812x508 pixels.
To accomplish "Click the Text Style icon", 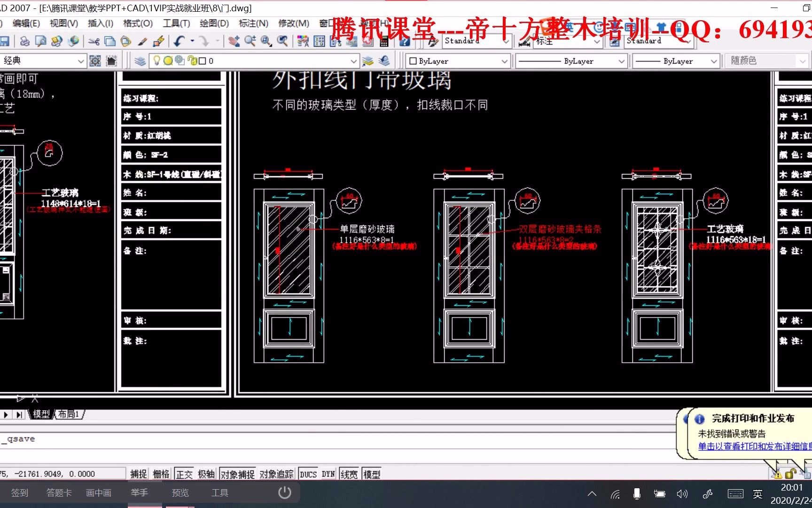I will [433, 41].
